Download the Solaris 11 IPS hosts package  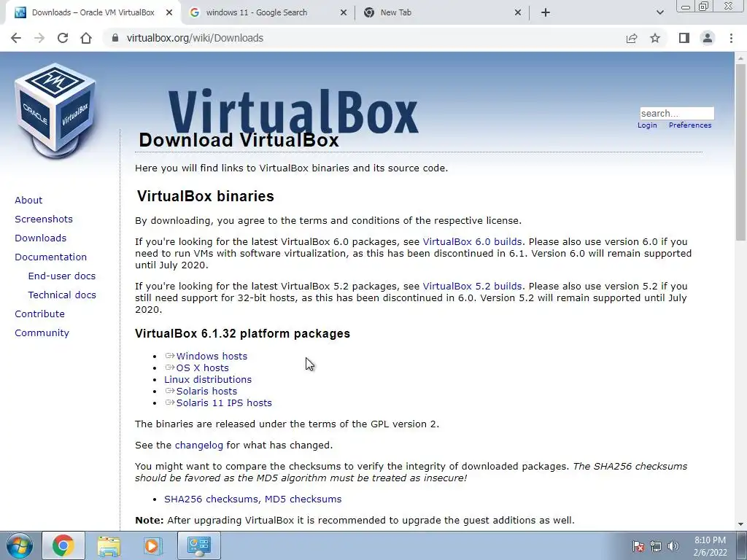coord(224,402)
